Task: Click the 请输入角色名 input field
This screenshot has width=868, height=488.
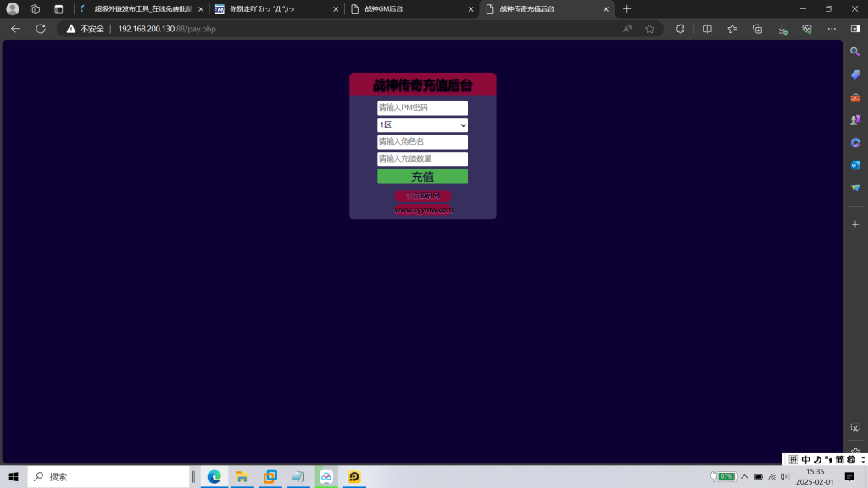Action: pyautogui.click(x=422, y=141)
